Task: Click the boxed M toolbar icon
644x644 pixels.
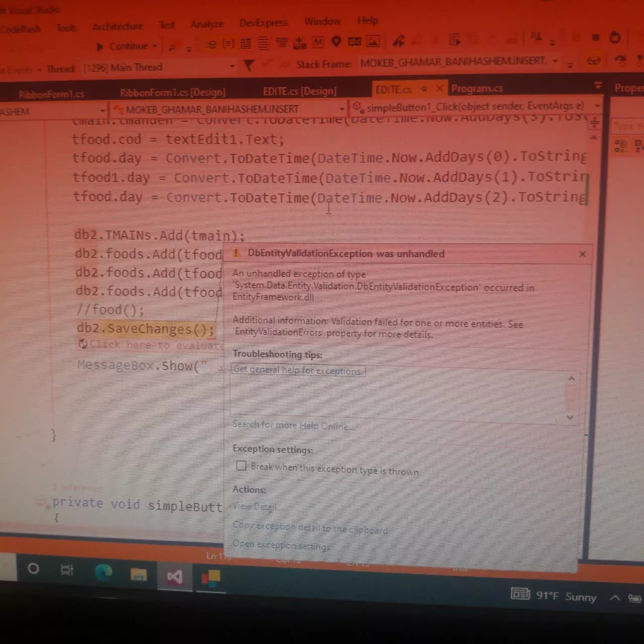Action: pos(318,42)
